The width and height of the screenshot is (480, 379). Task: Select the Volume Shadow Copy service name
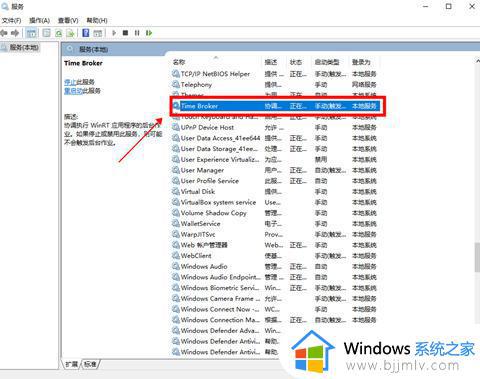click(x=213, y=213)
